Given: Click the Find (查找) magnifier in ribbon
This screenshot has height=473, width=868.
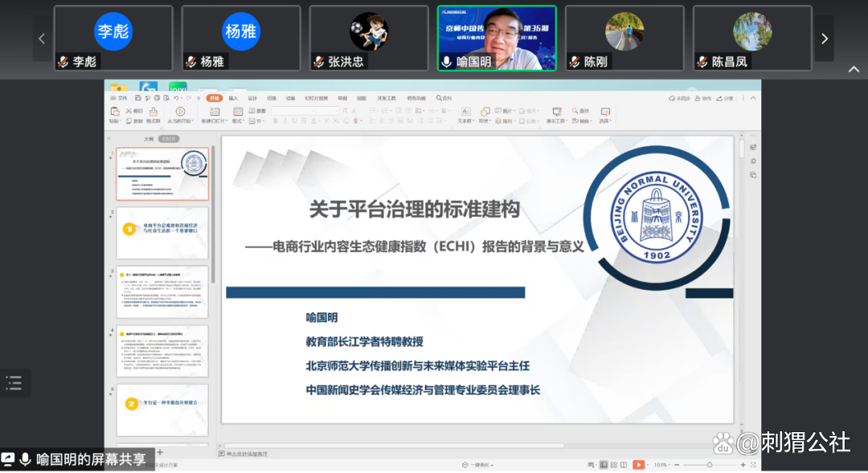Looking at the screenshot, I should (575, 111).
